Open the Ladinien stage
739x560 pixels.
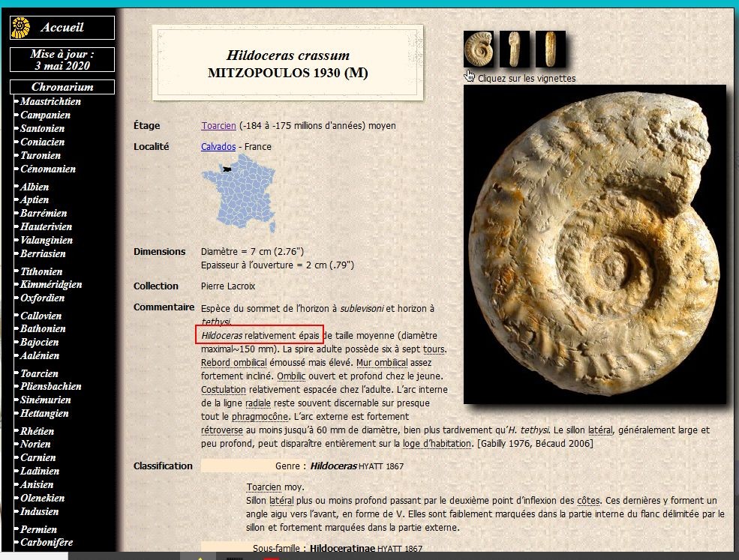pos(40,471)
